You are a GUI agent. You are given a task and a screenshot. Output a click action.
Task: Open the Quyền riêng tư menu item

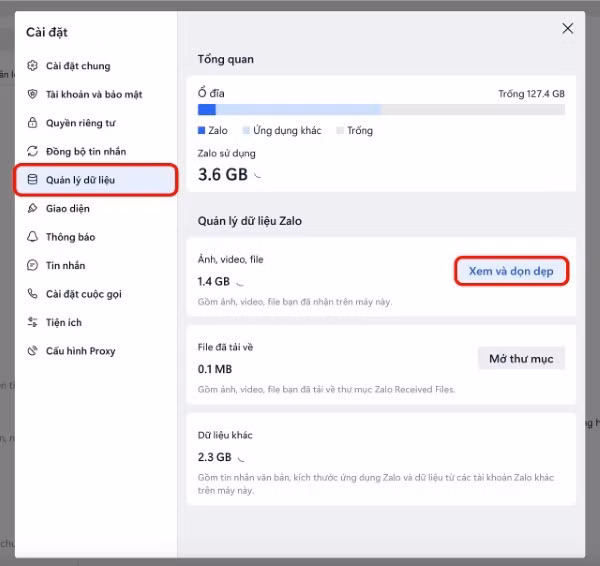click(x=79, y=123)
